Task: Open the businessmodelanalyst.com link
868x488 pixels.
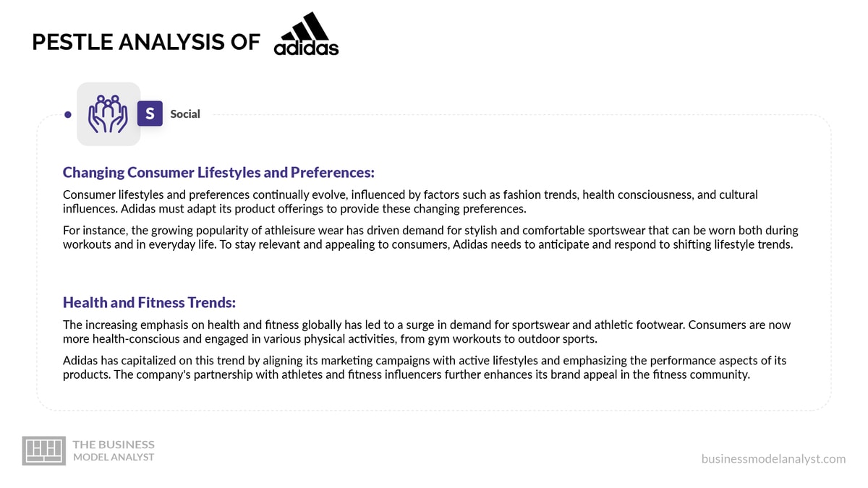Action: [773, 458]
